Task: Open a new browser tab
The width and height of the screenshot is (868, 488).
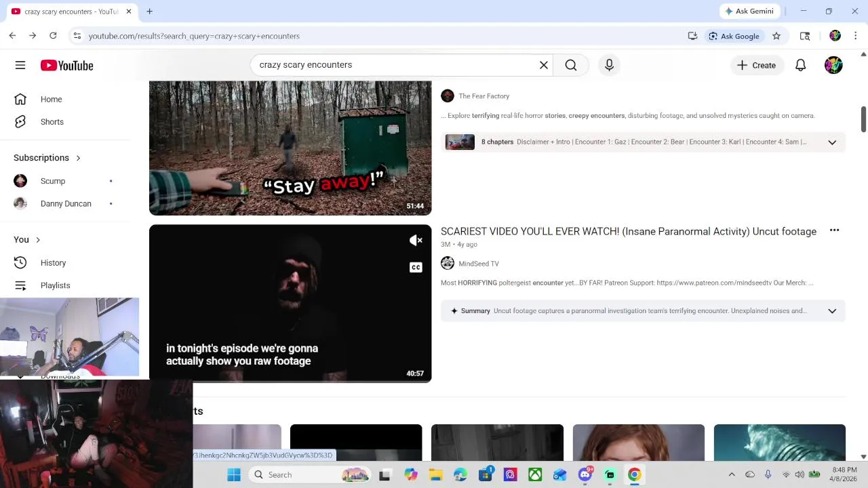Action: [x=149, y=12]
